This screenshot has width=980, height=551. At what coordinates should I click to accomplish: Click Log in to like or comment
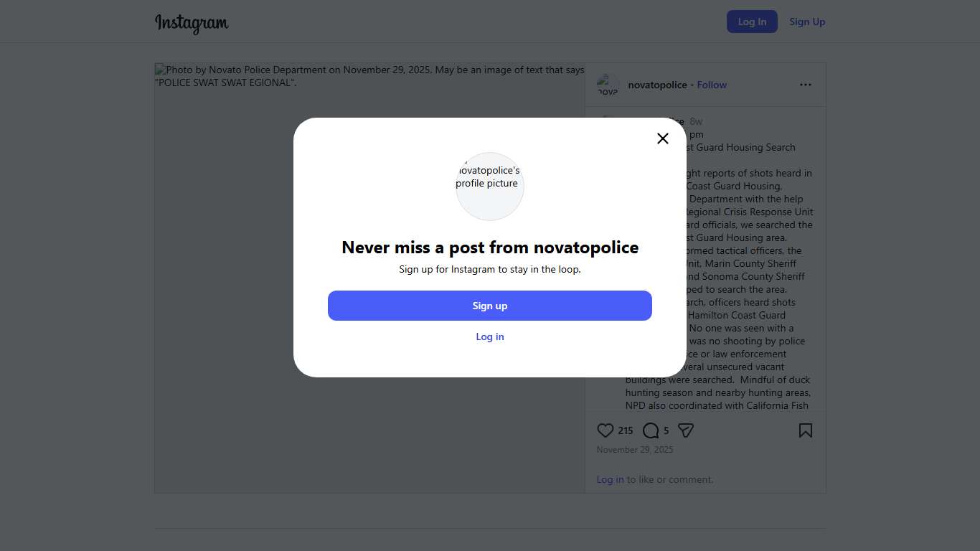coord(610,479)
